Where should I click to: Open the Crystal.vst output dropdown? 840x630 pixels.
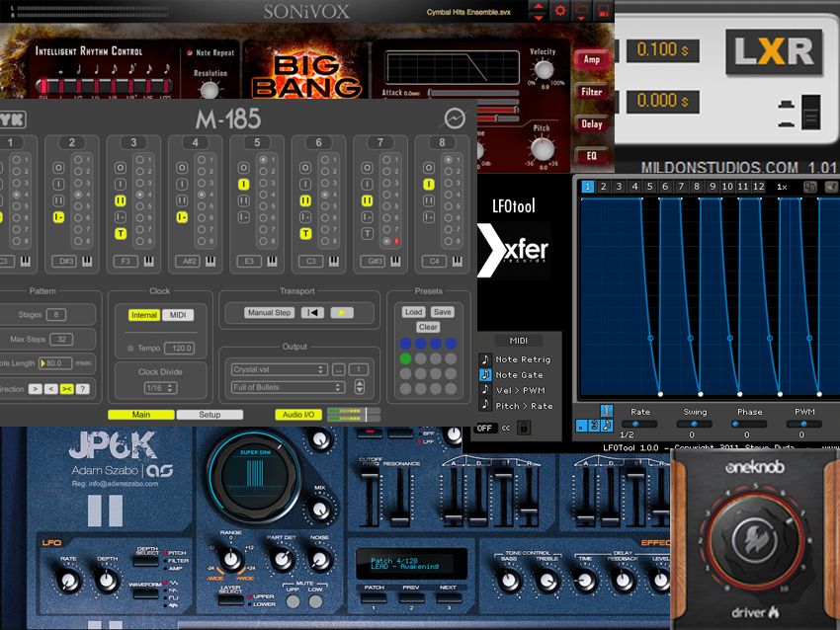(279, 368)
